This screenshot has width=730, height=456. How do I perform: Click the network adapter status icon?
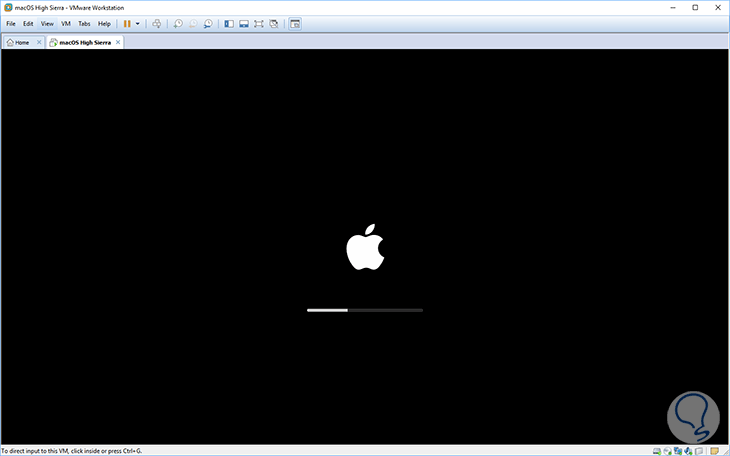(x=678, y=451)
